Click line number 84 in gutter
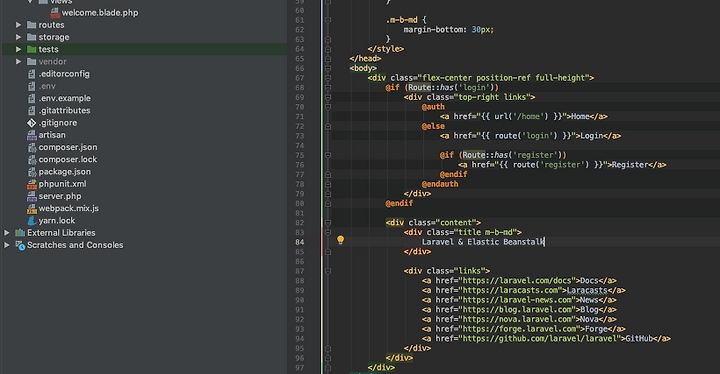720x374 pixels. click(299, 242)
